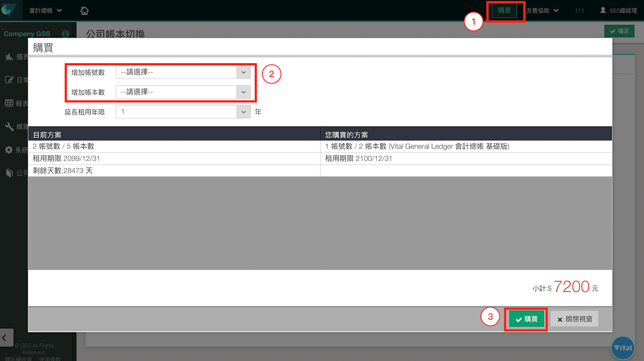Open the 延長租用年限 dropdown
The height and width of the screenshot is (361, 644).
tap(183, 112)
